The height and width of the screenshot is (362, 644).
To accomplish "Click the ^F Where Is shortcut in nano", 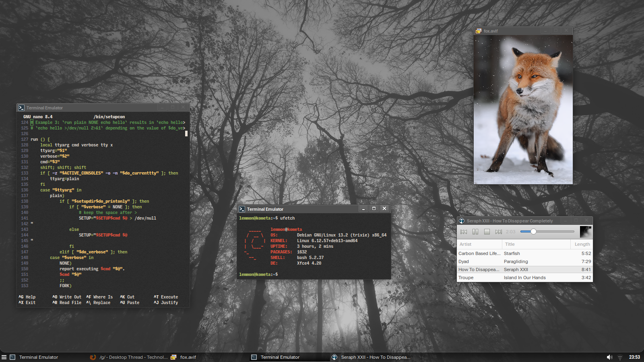I will click(x=99, y=297).
